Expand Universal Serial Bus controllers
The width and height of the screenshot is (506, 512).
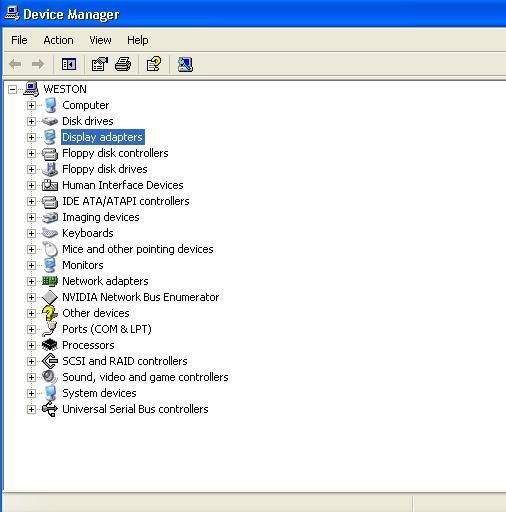point(31,409)
